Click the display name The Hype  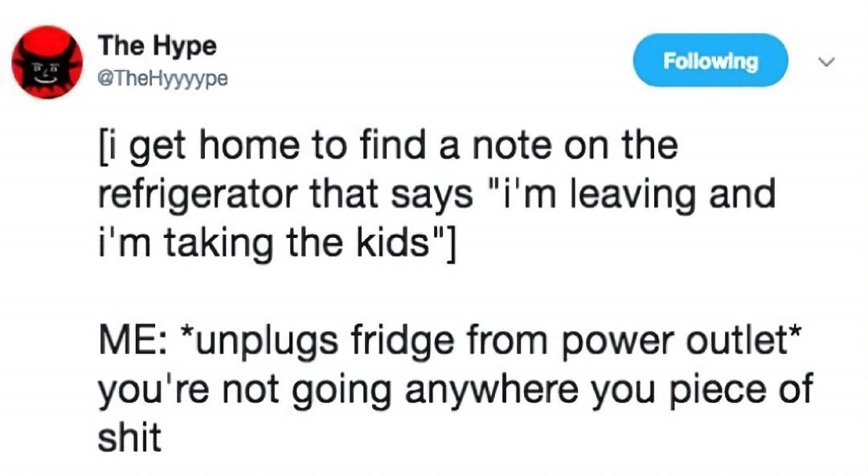158,46
